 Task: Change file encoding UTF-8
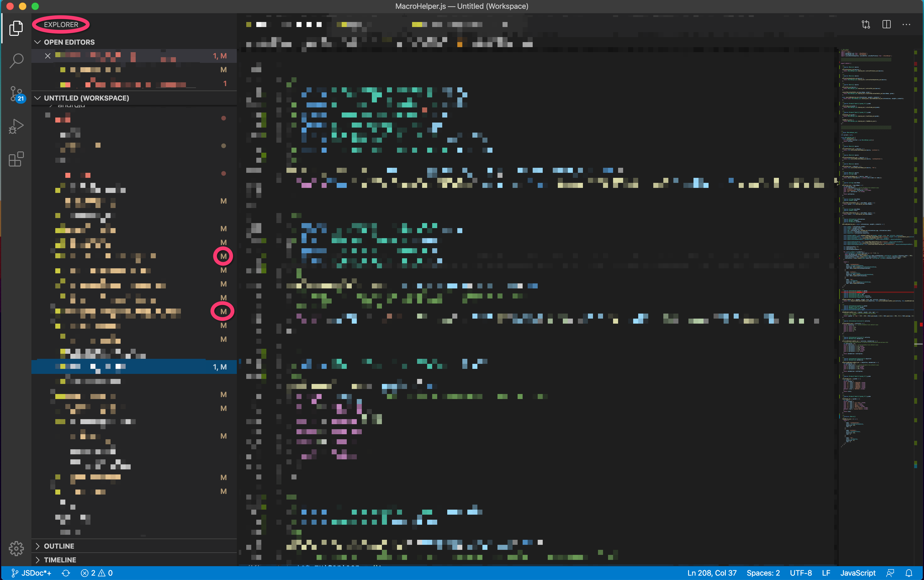pyautogui.click(x=801, y=573)
